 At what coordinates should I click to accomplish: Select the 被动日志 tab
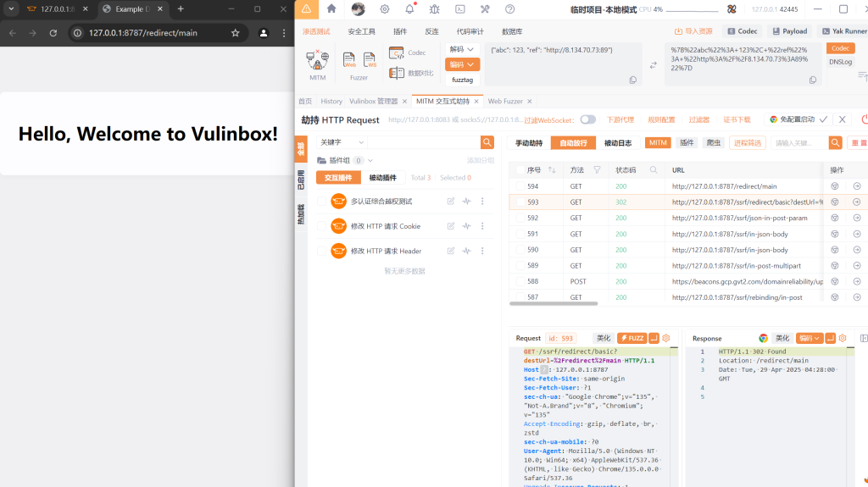pyautogui.click(x=618, y=143)
